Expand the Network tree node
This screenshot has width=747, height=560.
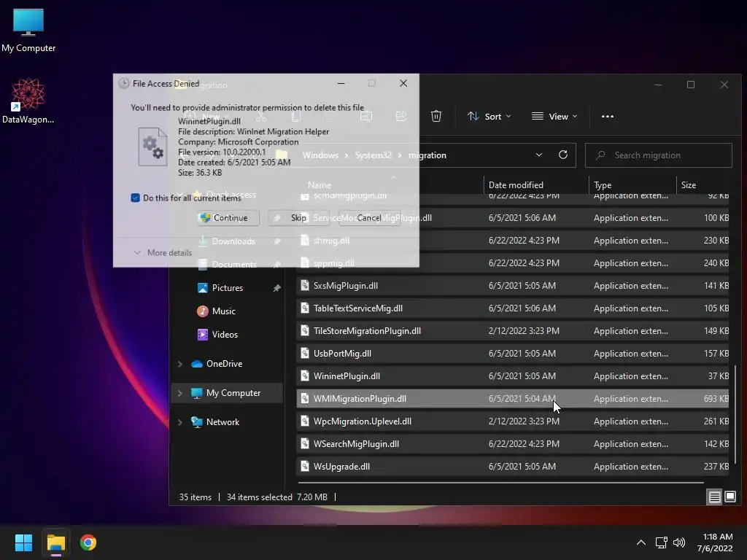point(180,422)
